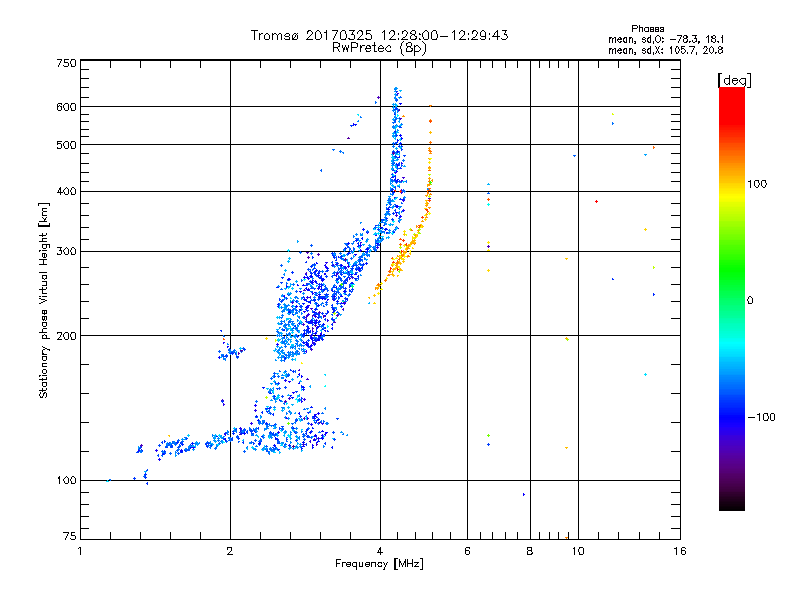Click the '600' y-axis tick label
800x600 pixels.
point(67,107)
